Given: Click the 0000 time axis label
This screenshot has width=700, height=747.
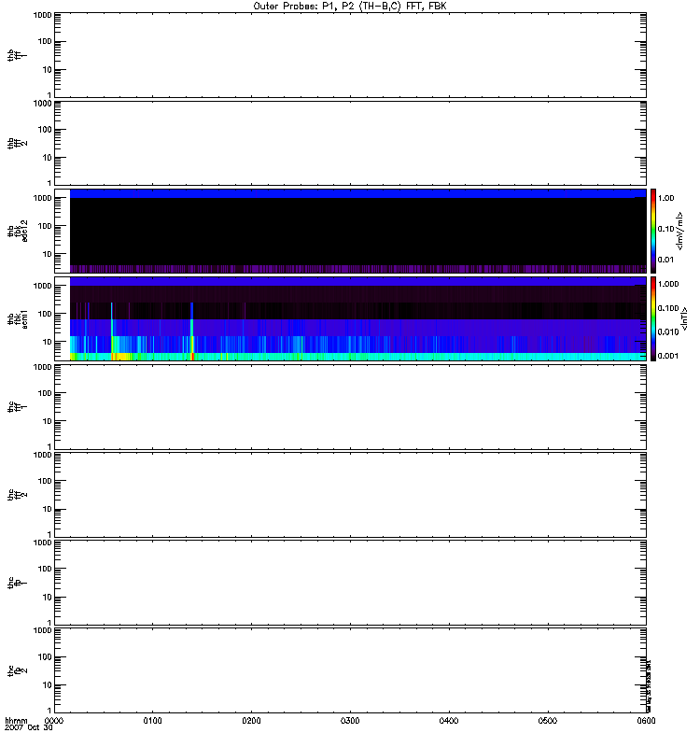Looking at the screenshot, I should 54,721.
